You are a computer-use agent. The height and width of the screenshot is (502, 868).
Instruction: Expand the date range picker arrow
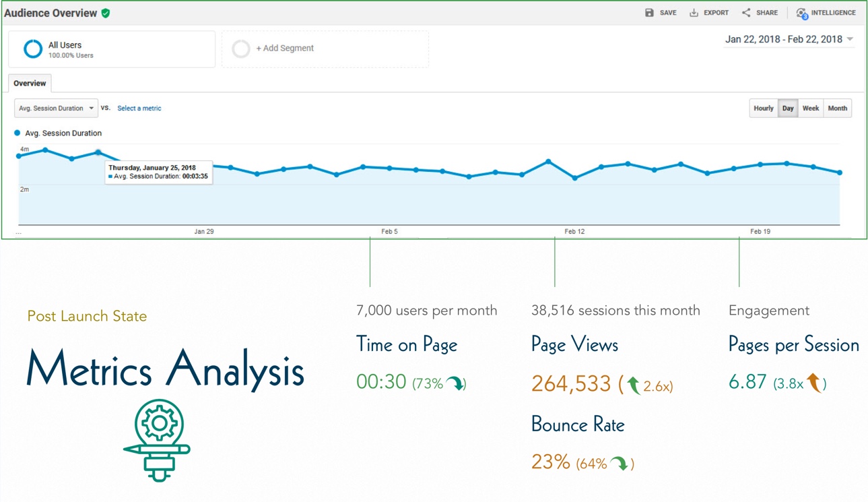pyautogui.click(x=850, y=40)
